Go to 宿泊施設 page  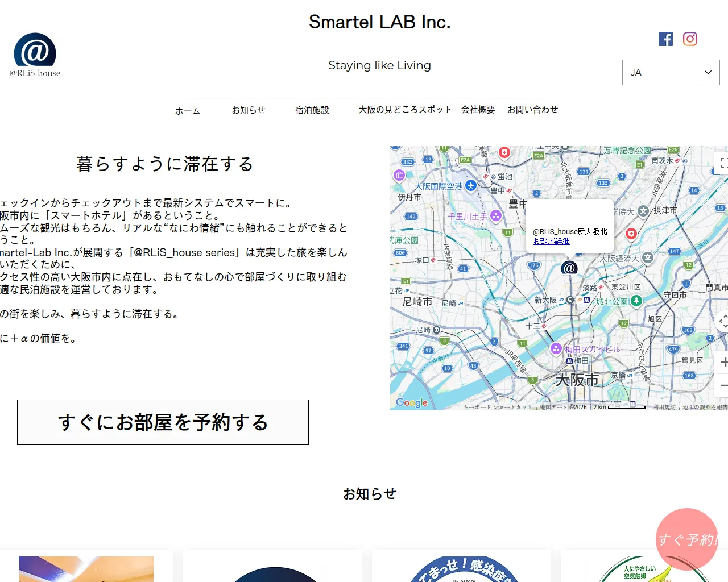(x=312, y=110)
